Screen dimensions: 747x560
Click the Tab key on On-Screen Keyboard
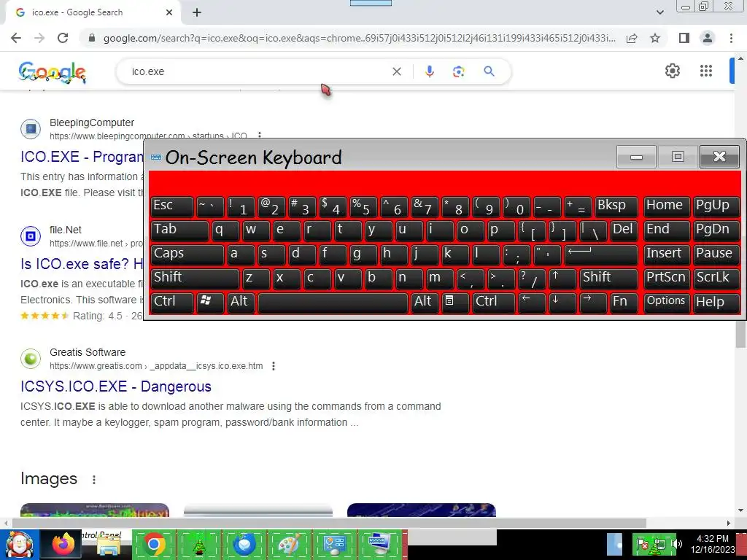click(179, 230)
